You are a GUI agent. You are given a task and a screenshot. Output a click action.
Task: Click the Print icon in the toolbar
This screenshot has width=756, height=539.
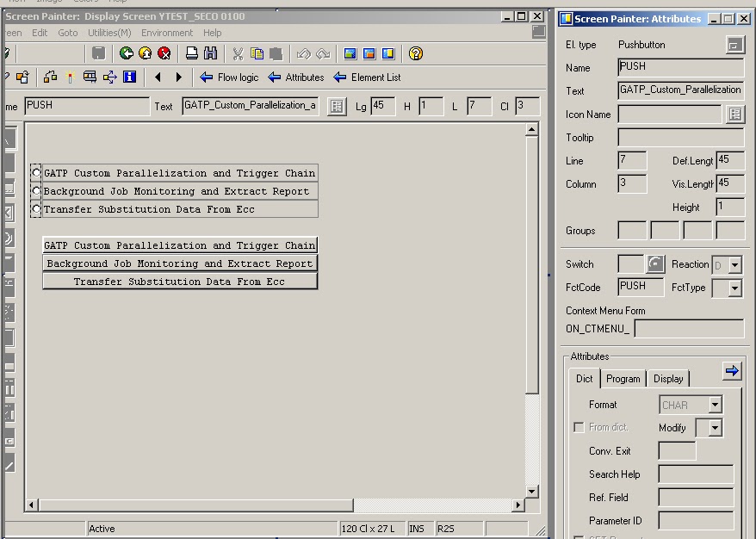pos(190,53)
